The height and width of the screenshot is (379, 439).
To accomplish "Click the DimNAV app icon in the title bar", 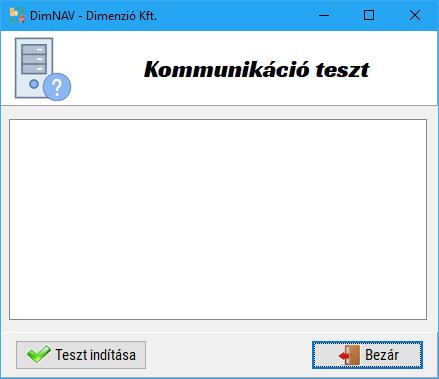I will point(17,15).
